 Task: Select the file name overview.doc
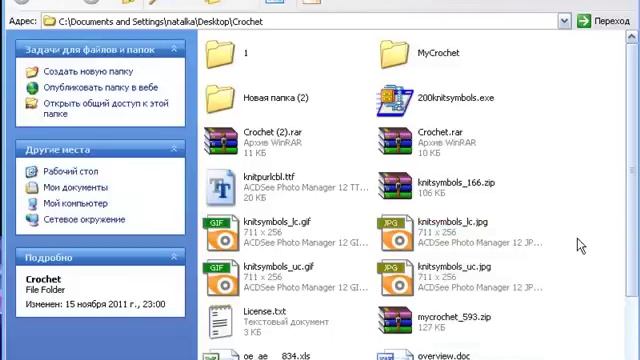point(444,356)
